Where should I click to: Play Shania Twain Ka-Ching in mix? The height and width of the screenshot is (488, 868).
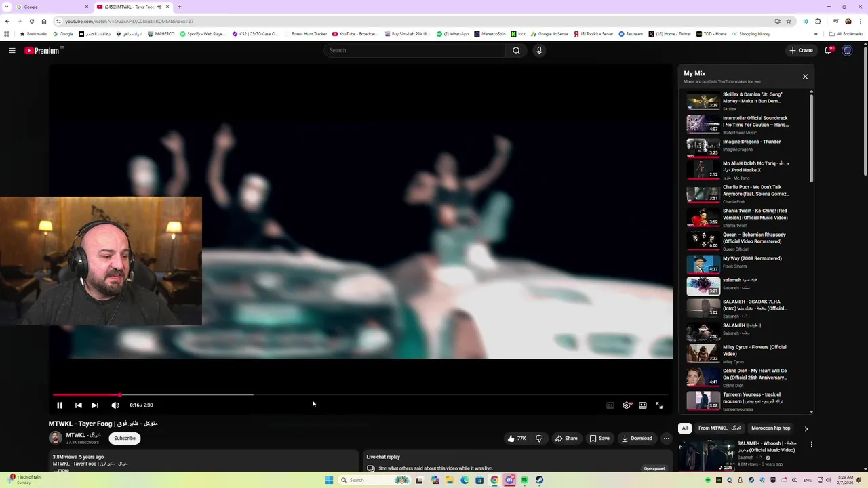[x=746, y=218]
